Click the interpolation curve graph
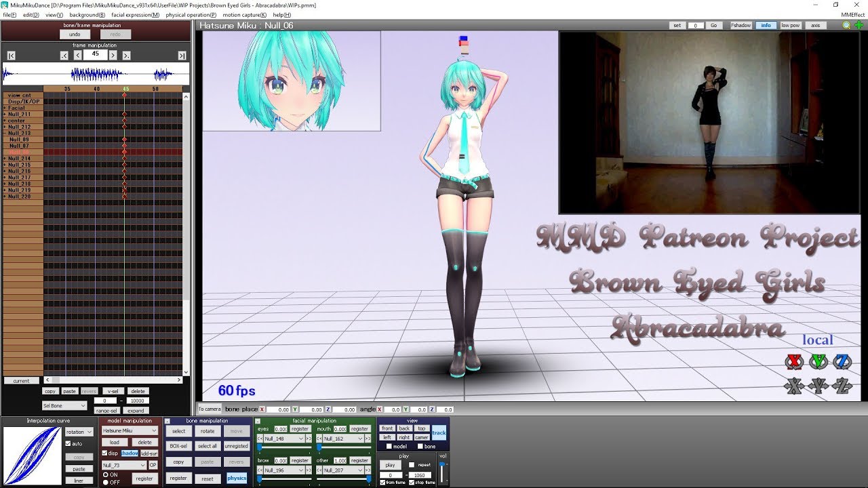The width and height of the screenshot is (868, 488). [33, 455]
